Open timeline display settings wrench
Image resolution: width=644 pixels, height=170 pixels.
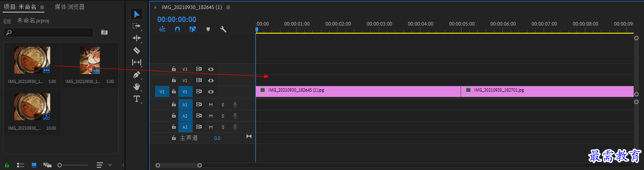click(223, 29)
